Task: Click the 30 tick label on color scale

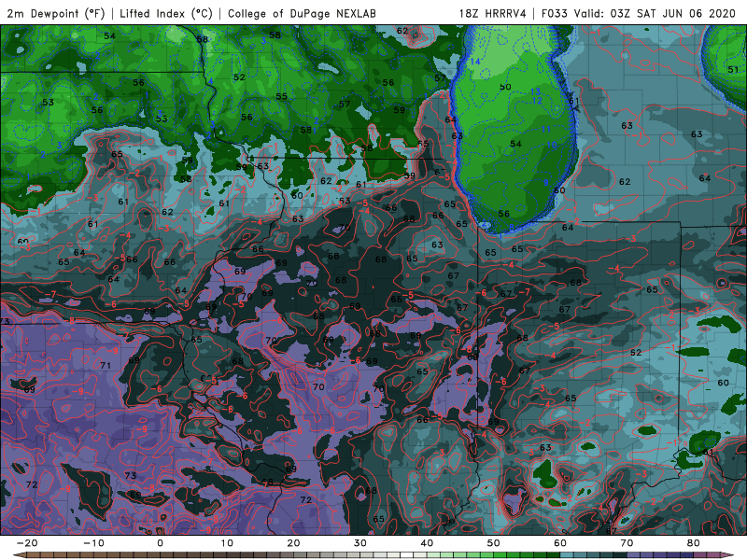Action: (x=360, y=543)
